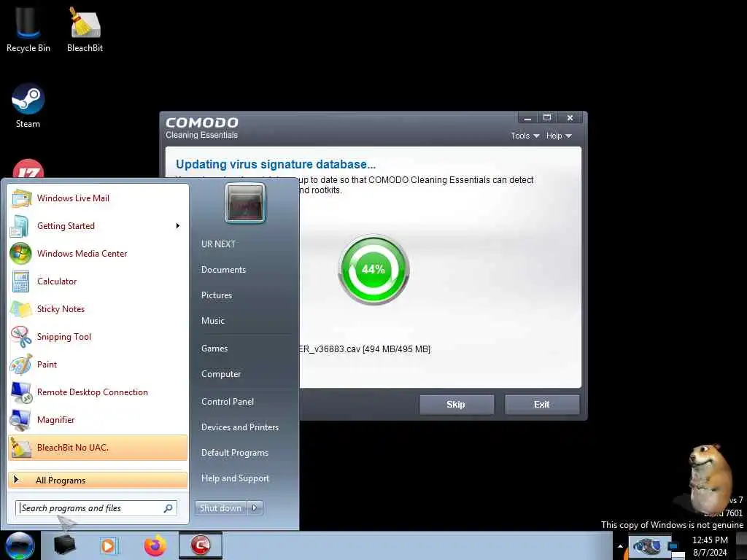Image resolution: width=747 pixels, height=560 pixels.
Task: Open Computer from Start menu
Action: (221, 374)
